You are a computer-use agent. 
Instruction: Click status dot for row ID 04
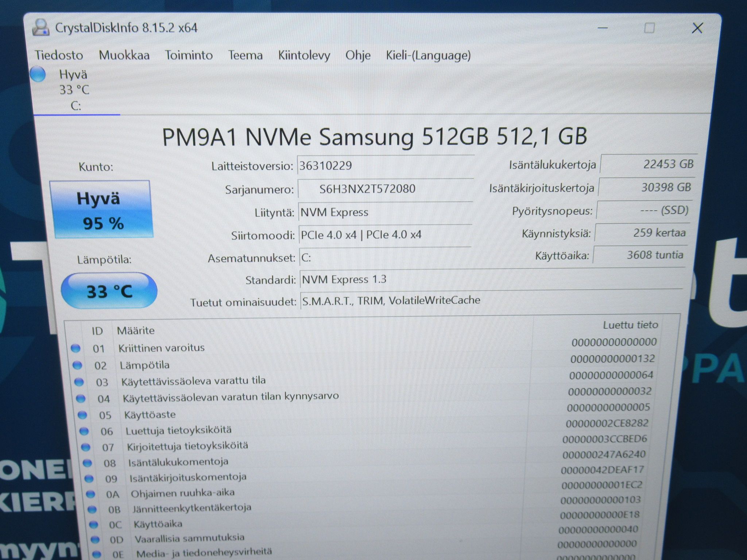point(80,398)
